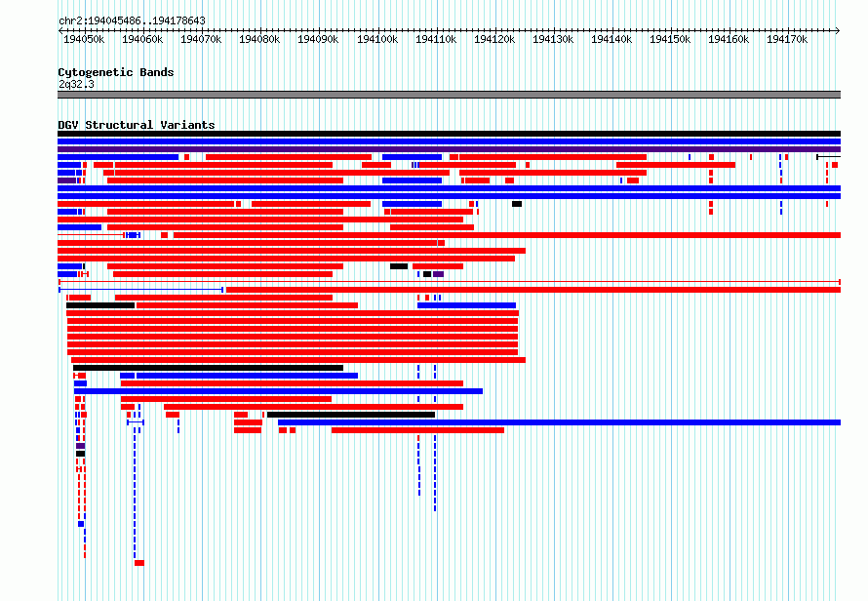Select the topmost full-width black variant bar
Viewport: 868px width, 601px height.
click(x=449, y=134)
